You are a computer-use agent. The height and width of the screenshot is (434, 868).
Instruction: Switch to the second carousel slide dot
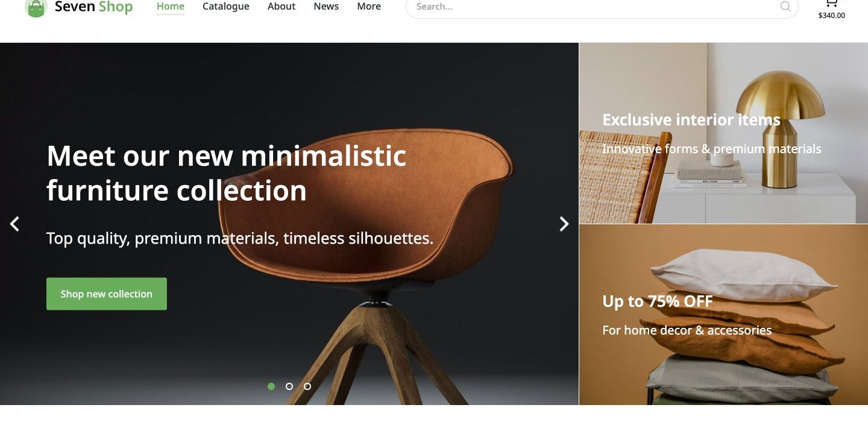point(289,386)
